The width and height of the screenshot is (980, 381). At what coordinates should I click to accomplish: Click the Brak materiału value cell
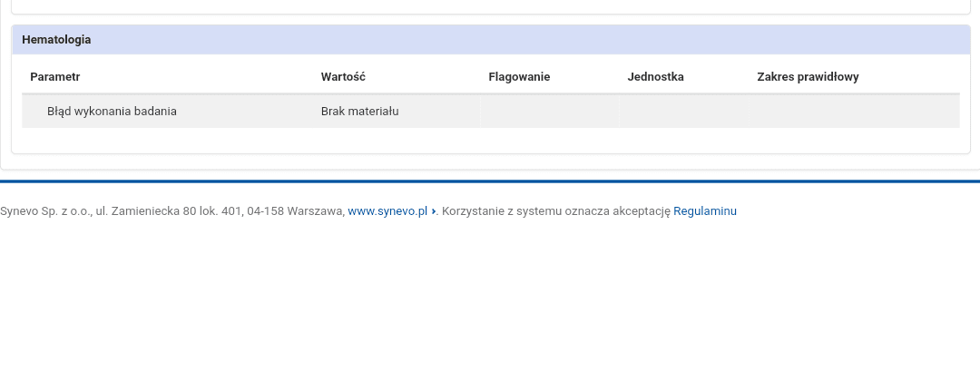[x=359, y=112]
